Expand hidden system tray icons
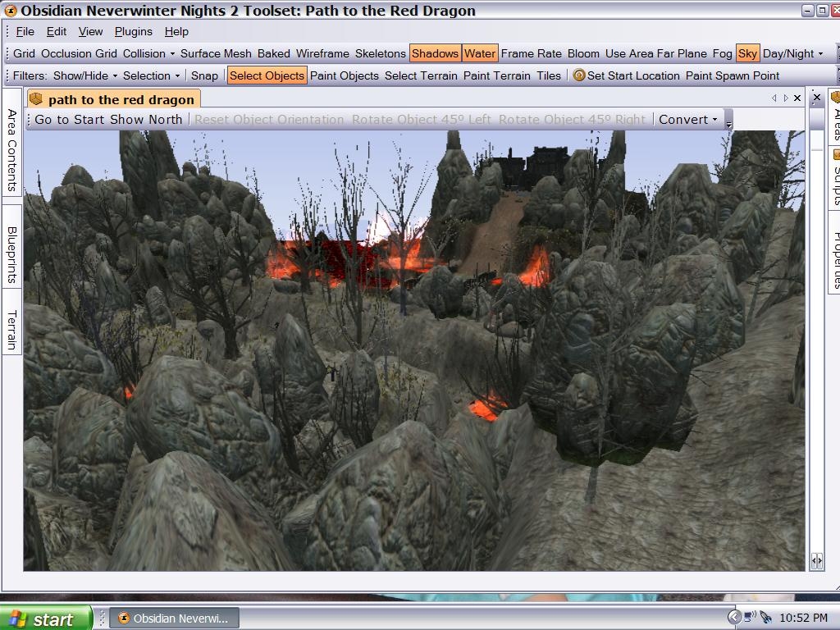This screenshot has width=840, height=630. pos(734,618)
